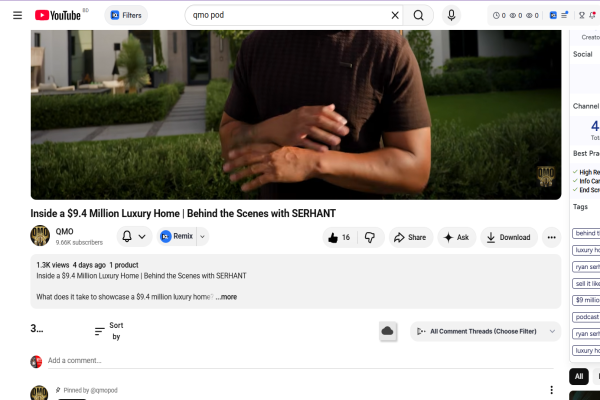Open more actions menu beside Download
Screen dimensions: 600x400
[551, 237]
